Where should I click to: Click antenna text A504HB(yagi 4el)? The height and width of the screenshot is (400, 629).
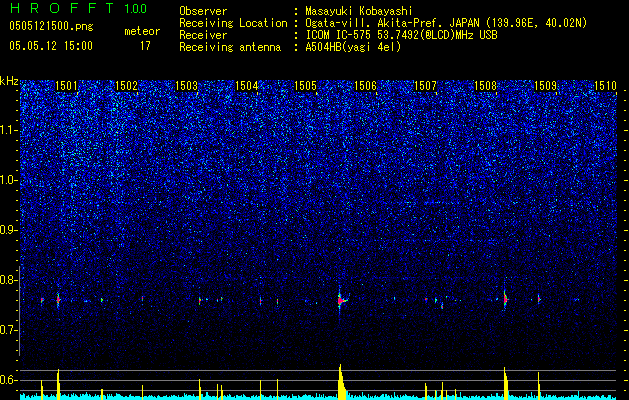353,47
